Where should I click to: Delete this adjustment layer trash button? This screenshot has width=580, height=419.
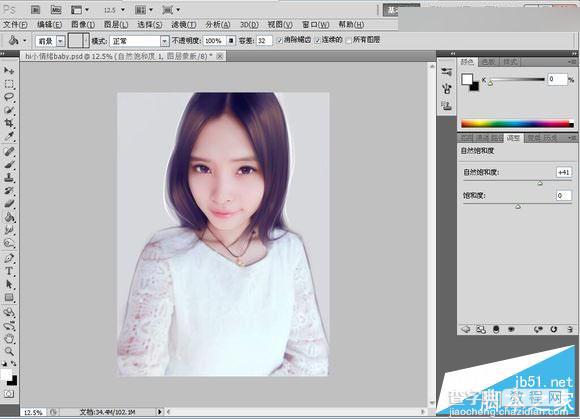(570, 329)
